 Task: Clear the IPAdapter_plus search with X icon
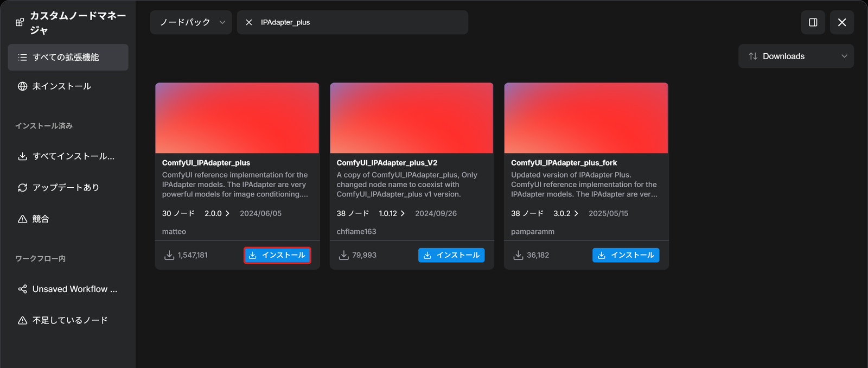coord(248,22)
